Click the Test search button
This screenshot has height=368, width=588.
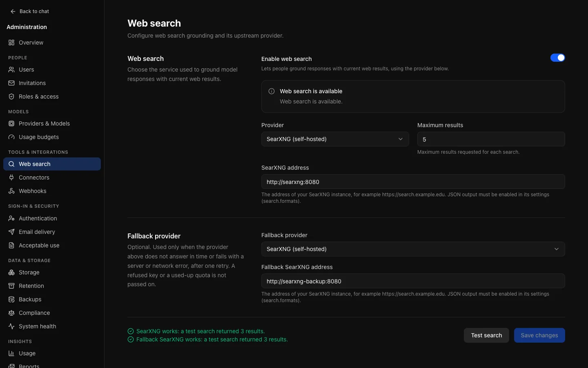point(486,335)
